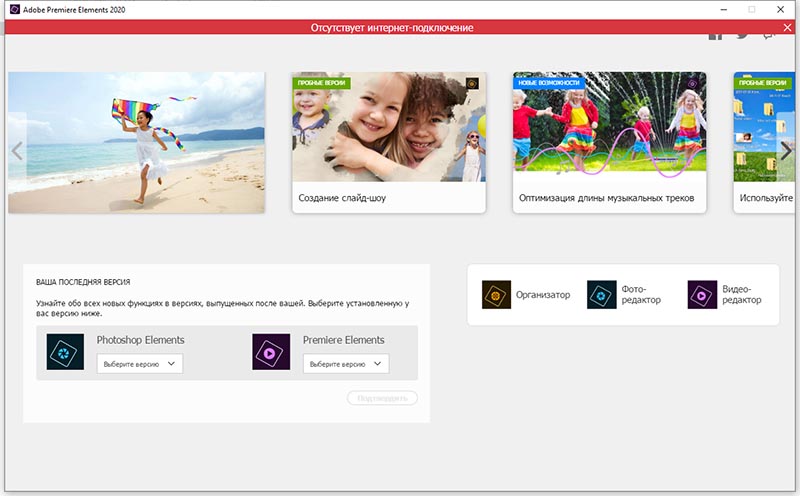Screen dimensions: 800x496
Task: Click the Photoshop Elements logo icon
Action: click(65, 352)
